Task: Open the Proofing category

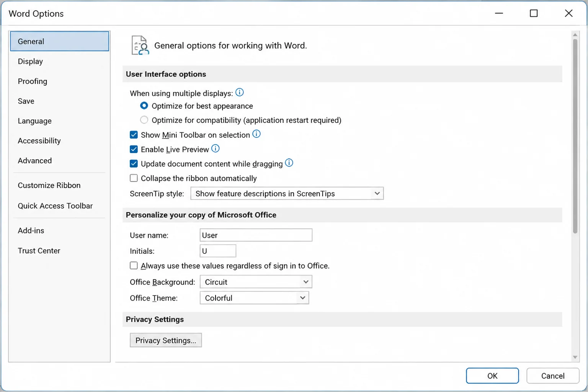Action: click(59, 81)
